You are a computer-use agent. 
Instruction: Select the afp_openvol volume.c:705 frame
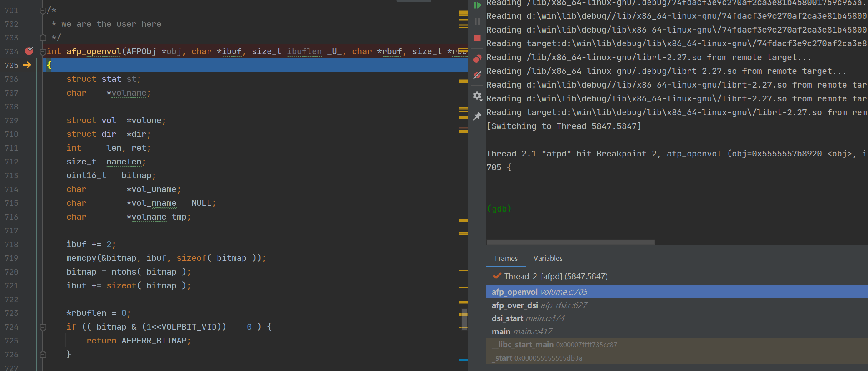point(677,292)
